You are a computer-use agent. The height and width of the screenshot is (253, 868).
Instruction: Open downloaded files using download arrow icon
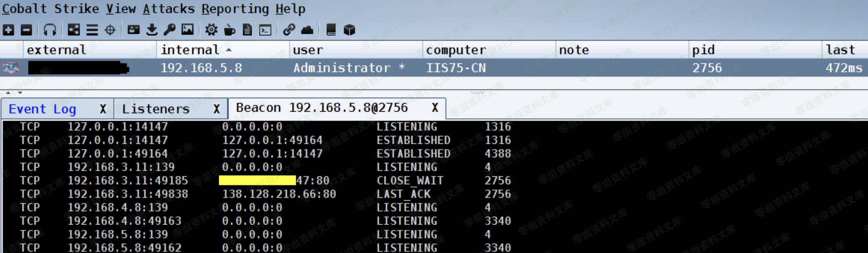pyautogui.click(x=152, y=30)
